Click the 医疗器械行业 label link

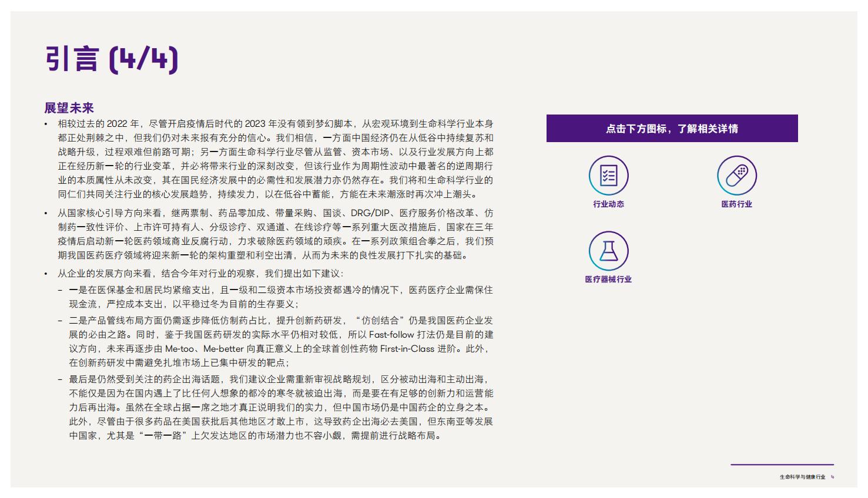click(x=608, y=280)
